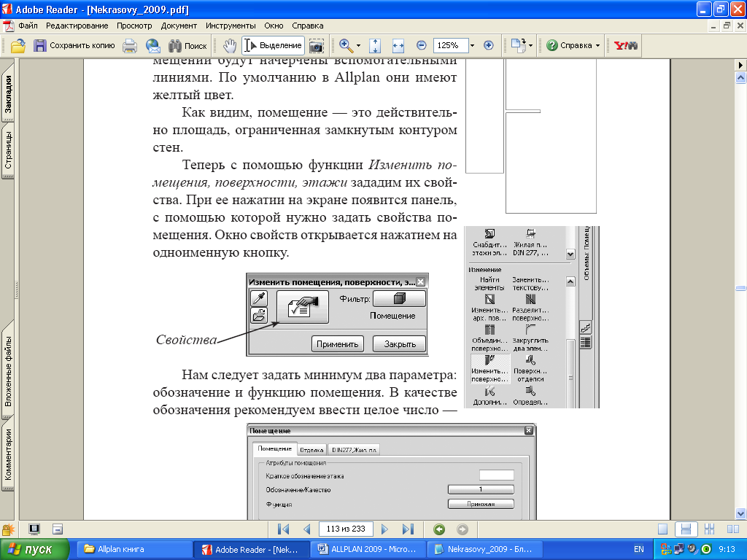Open the Файл menu
This screenshot has height=560, width=747.
click(x=28, y=26)
